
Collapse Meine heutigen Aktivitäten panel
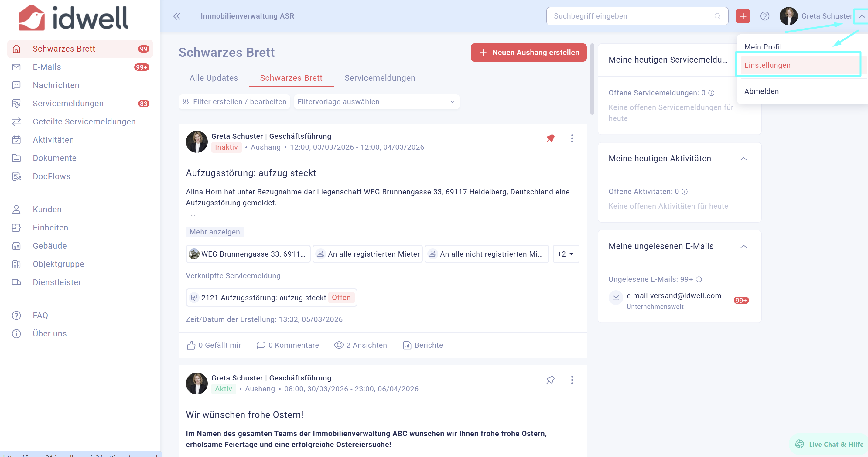(x=744, y=159)
